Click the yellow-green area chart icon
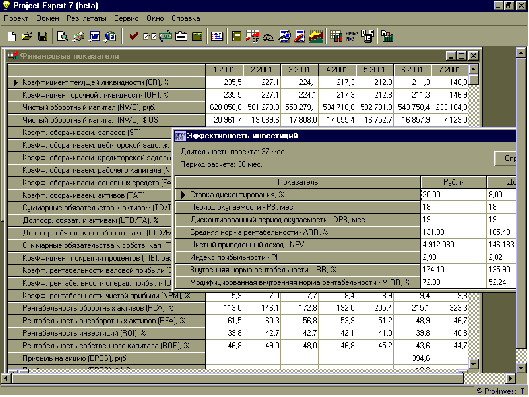 click(316, 36)
